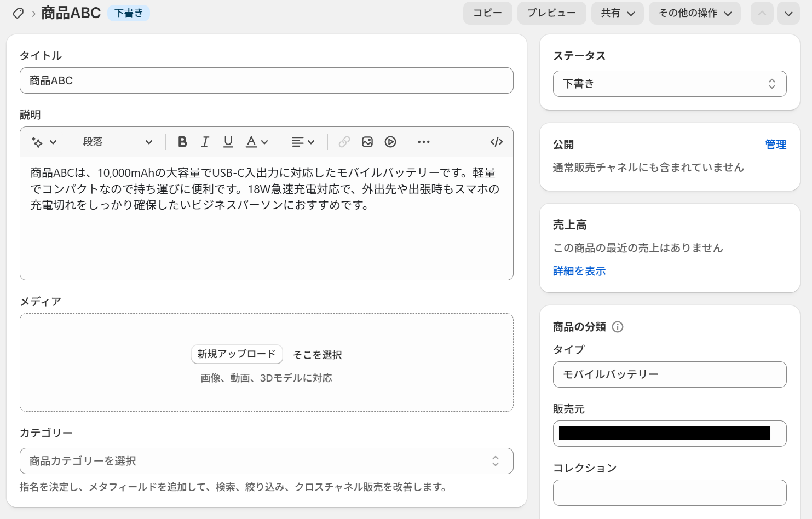Expand the 段落 paragraph style dropdown
The width and height of the screenshot is (812, 519).
coord(117,142)
